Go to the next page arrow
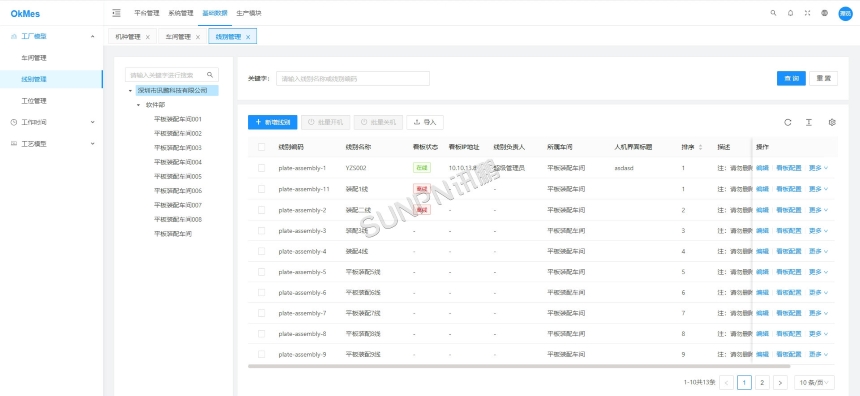Screen dimensions: 860x396 point(780,382)
